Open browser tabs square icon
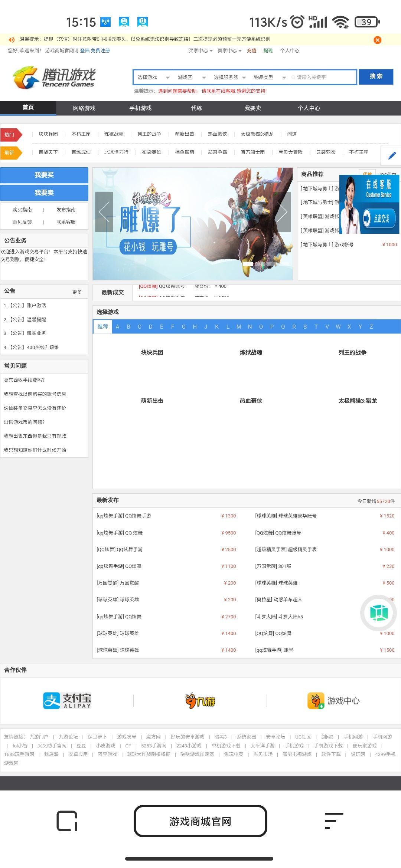401x868 pixels. [x=67, y=821]
